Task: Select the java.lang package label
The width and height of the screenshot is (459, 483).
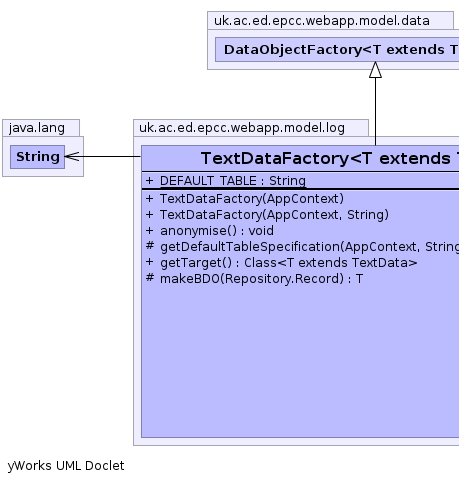Action: [x=37, y=128]
